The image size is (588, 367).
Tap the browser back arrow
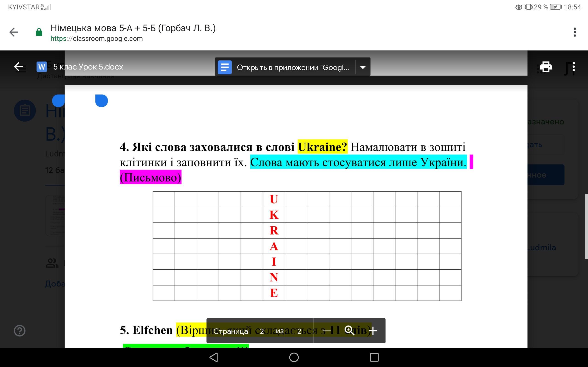[x=14, y=32]
